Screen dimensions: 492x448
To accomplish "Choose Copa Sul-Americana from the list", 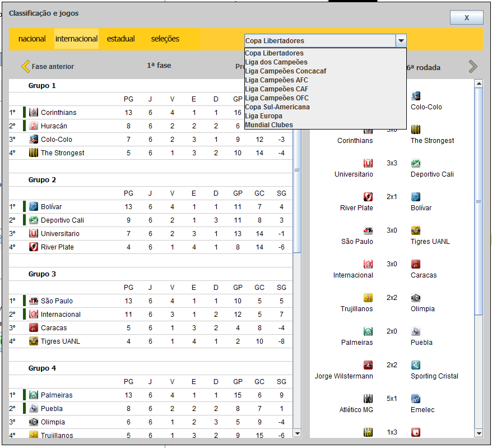I will click(325, 107).
